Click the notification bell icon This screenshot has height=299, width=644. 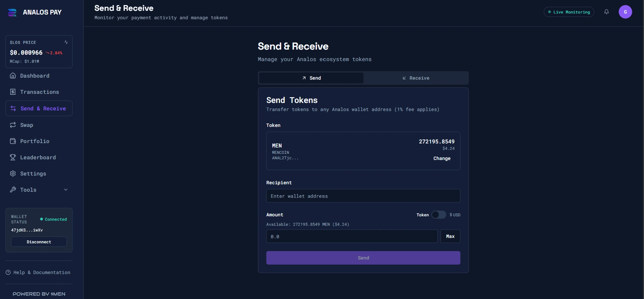[x=606, y=12]
